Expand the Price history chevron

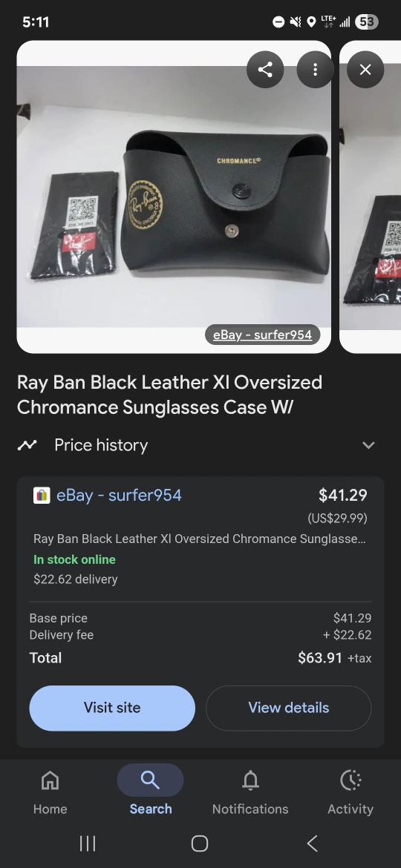point(368,445)
